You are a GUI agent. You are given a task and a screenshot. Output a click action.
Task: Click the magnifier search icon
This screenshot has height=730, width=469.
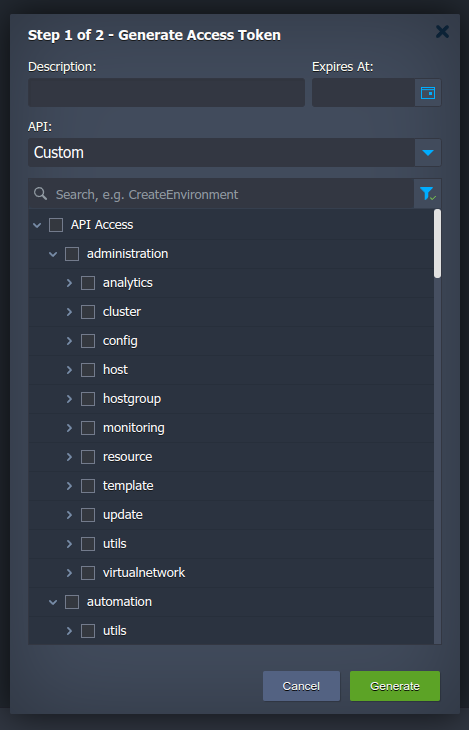pyautogui.click(x=41, y=194)
